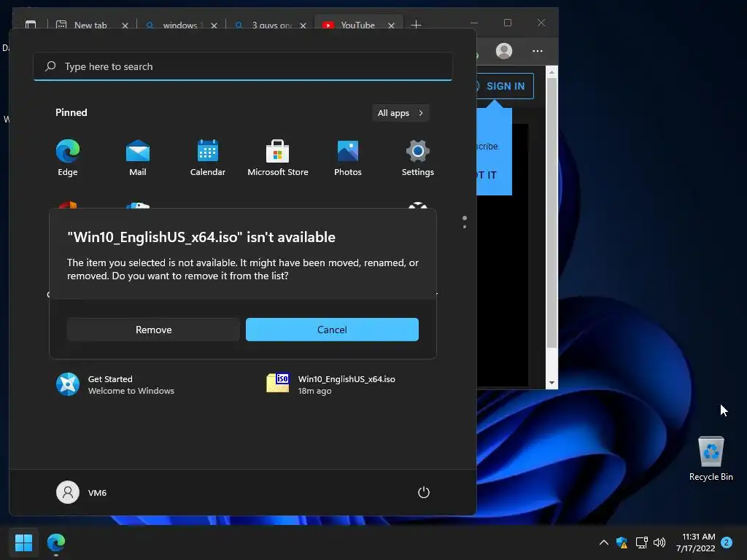The image size is (747, 560).
Task: Click the Type here to search field
Action: (x=243, y=66)
